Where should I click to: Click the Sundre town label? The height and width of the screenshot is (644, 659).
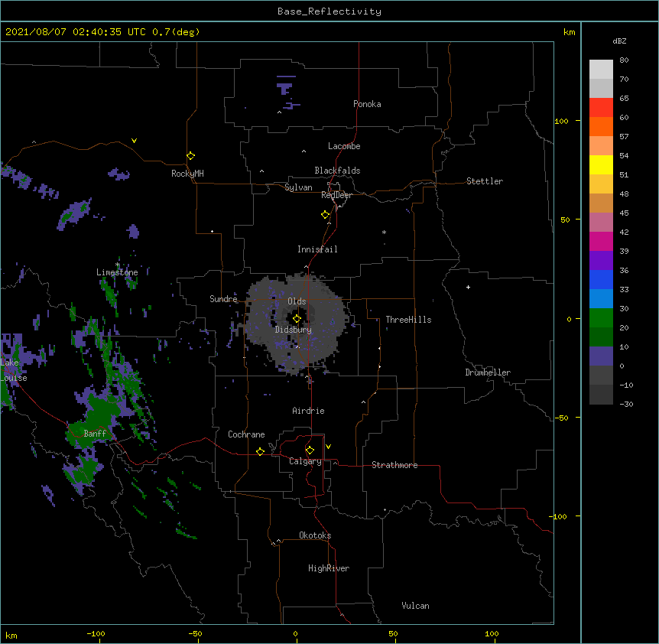[223, 299]
